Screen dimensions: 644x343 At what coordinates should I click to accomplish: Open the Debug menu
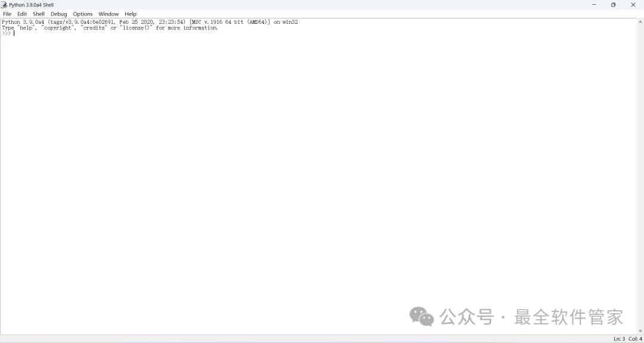pyautogui.click(x=58, y=14)
